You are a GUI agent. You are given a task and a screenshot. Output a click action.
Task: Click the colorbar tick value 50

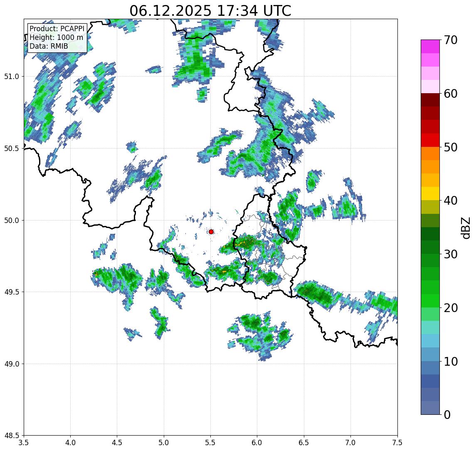point(451,147)
